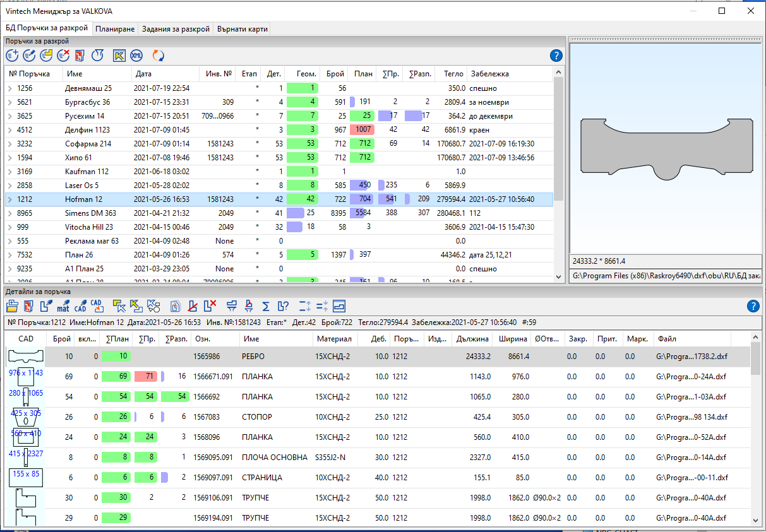Click the part with red X delete icon

click(210, 307)
